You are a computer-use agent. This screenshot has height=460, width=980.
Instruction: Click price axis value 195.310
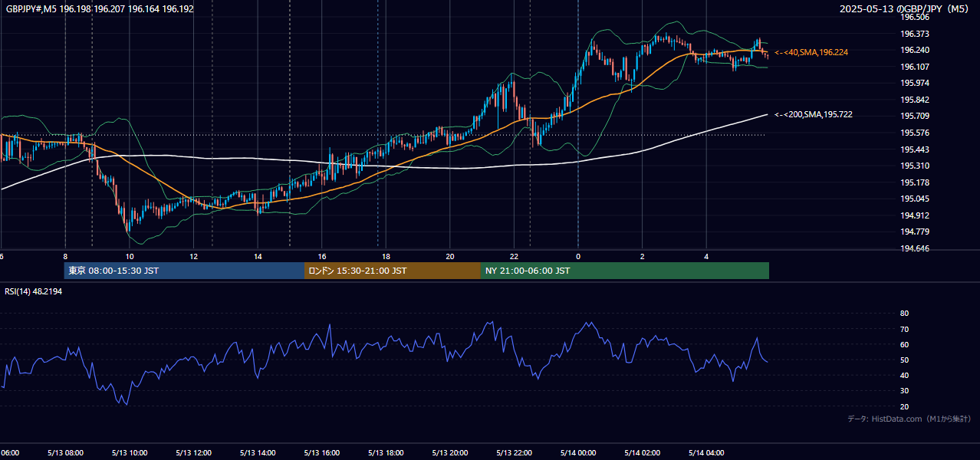[914, 166]
